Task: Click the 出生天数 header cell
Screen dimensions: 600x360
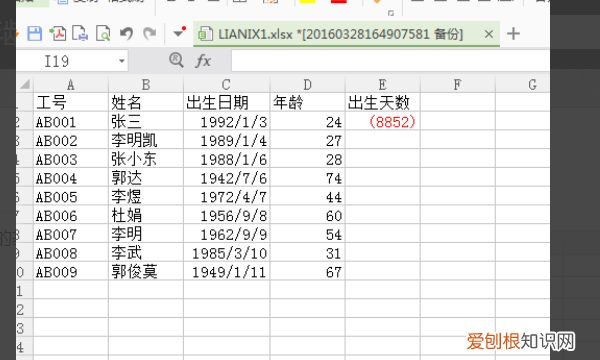Action: click(x=382, y=102)
